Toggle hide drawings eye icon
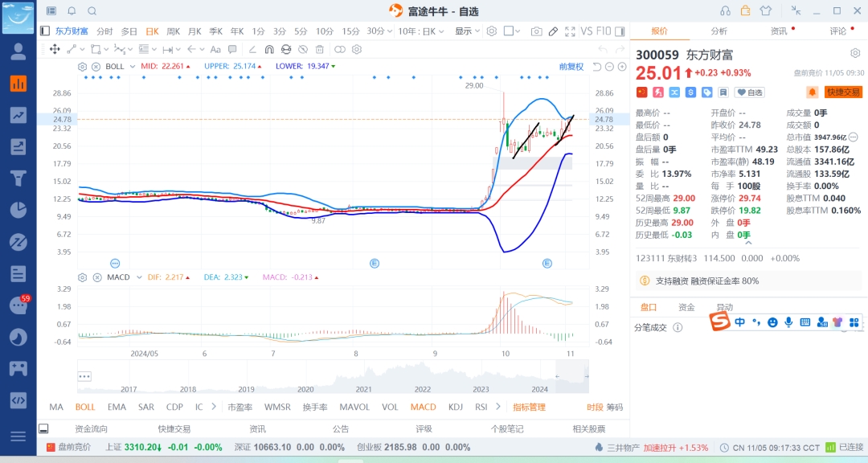The height and width of the screenshot is (463, 868). click(x=303, y=49)
